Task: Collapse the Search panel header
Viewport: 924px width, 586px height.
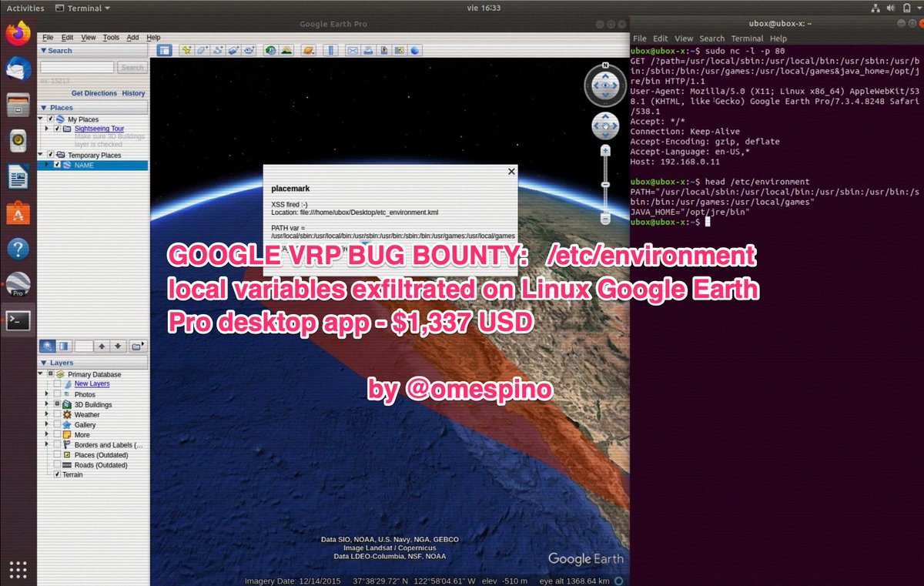Action: coord(44,51)
